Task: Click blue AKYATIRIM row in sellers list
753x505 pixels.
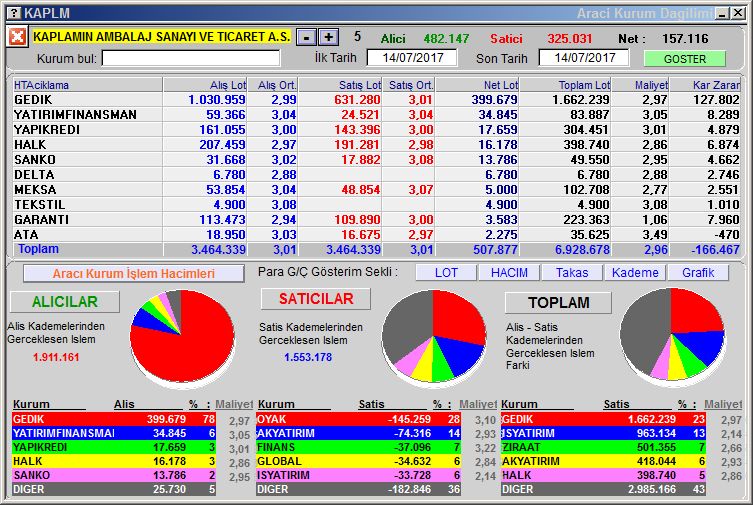Action: [x=358, y=433]
